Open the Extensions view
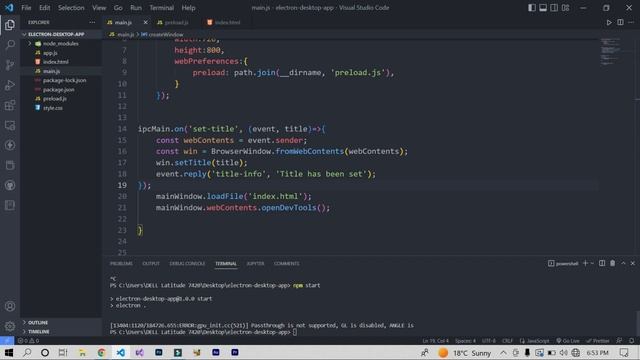Viewport: 640px width, 360px height. tap(10, 105)
